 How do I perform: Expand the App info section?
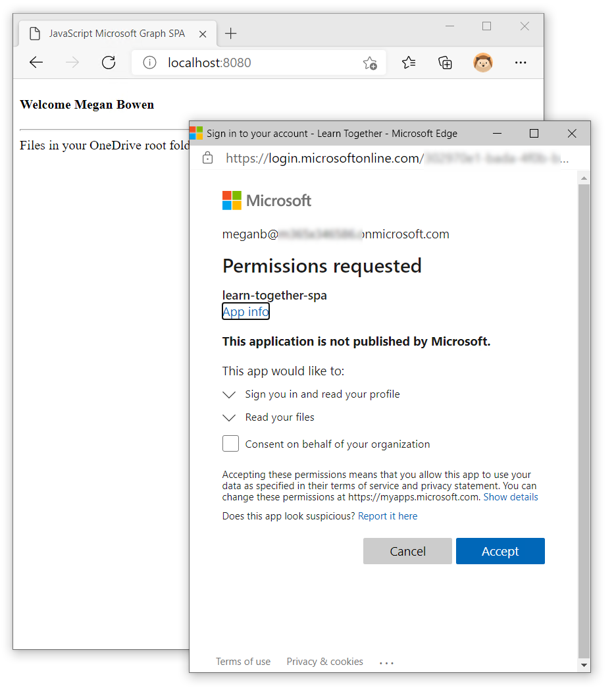245,311
